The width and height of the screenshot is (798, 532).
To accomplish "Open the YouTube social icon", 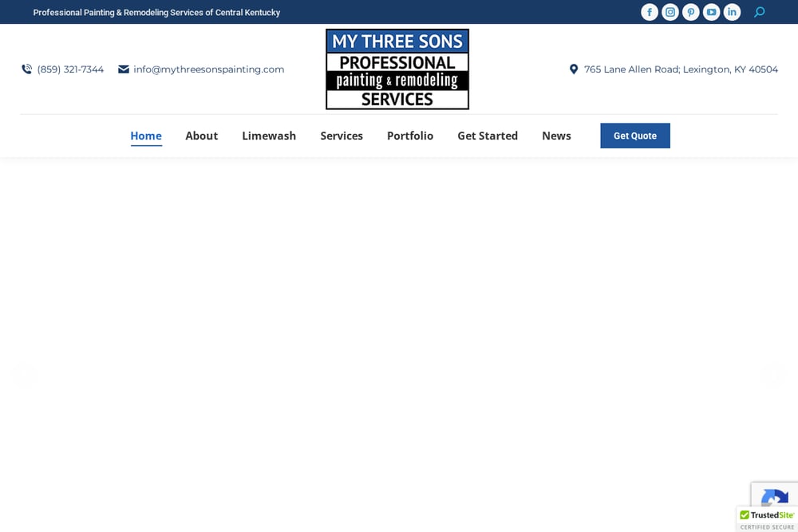I will 712,12.
